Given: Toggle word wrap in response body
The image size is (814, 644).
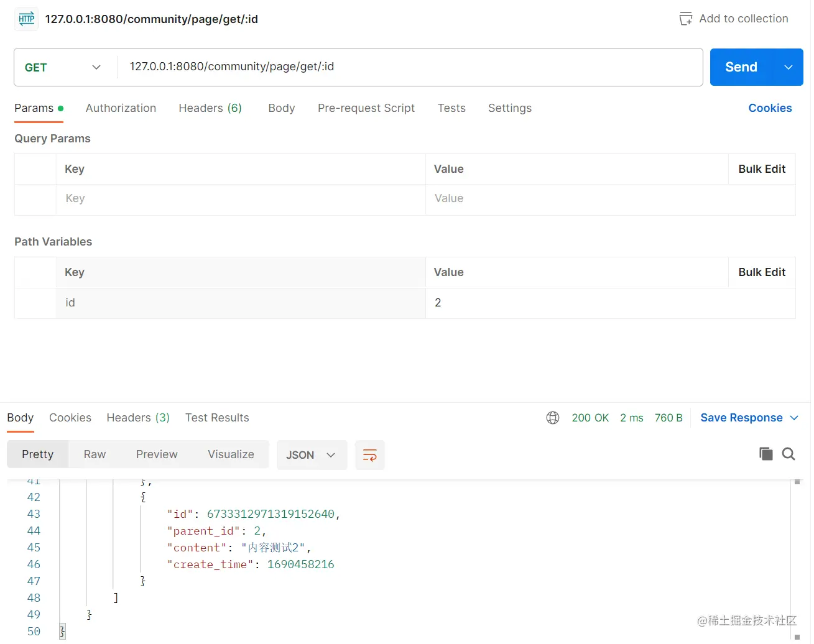Looking at the screenshot, I should click(369, 455).
